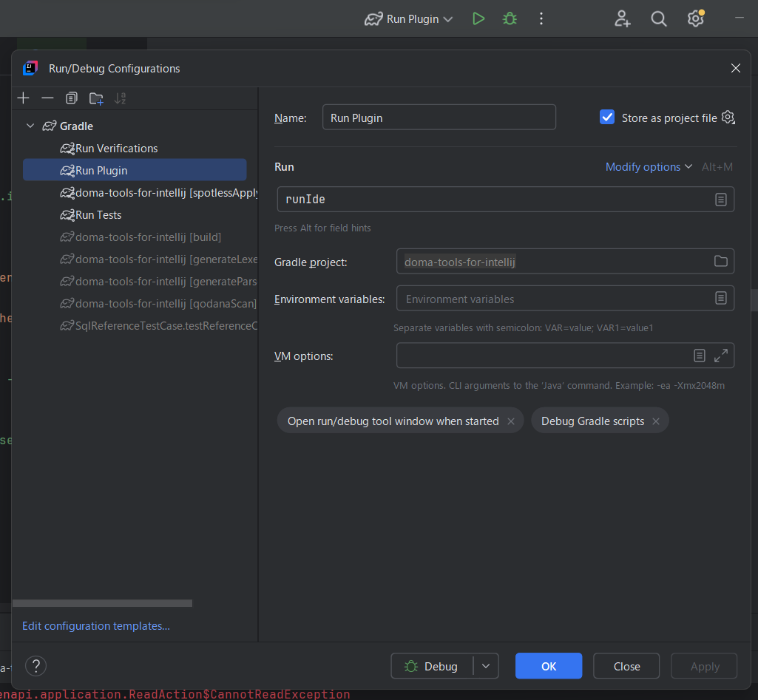Viewport: 758px width, 700px height.
Task: Open Store as project file gear settings
Action: click(728, 118)
